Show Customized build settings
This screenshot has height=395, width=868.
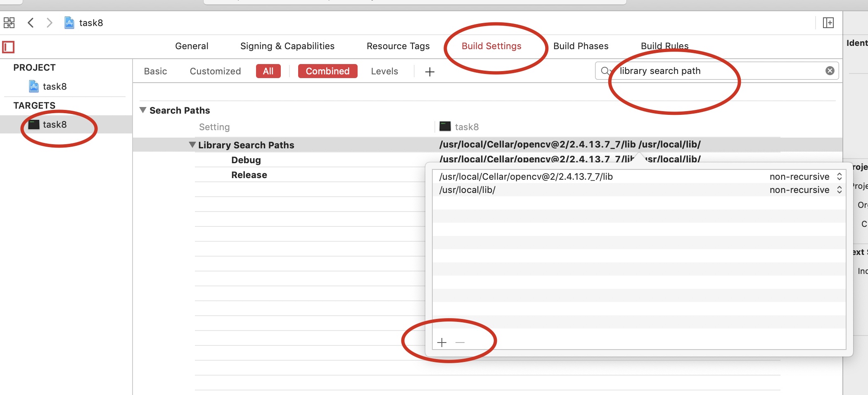tap(215, 71)
